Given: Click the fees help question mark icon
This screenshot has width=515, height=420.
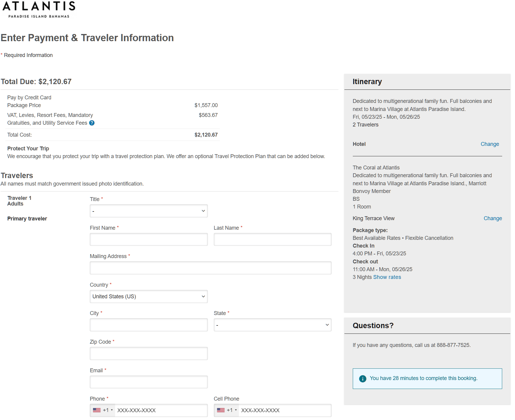Looking at the screenshot, I should tap(92, 123).
